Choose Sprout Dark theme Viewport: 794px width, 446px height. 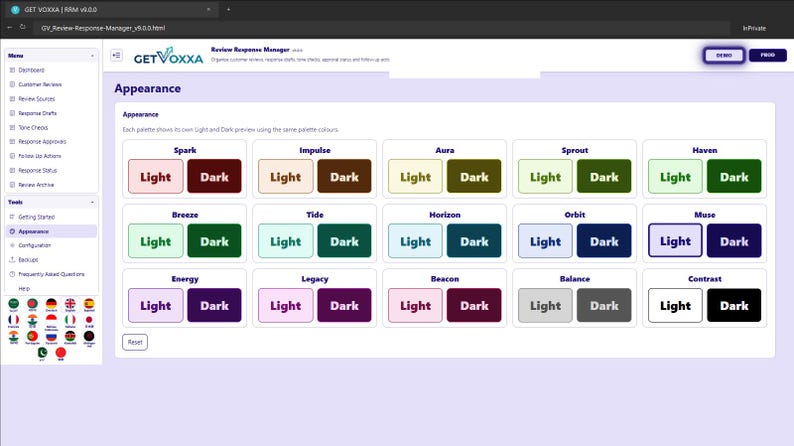[x=604, y=176]
